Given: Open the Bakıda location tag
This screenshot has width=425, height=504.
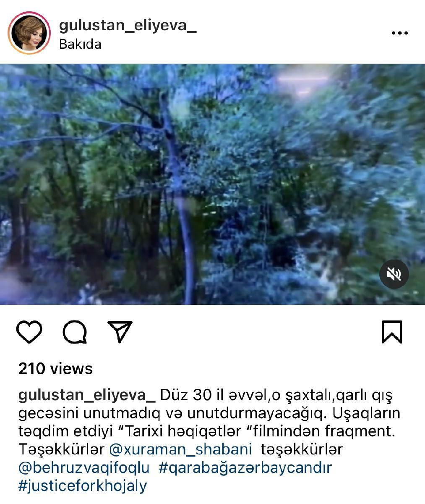Looking at the screenshot, I should tap(80, 44).
